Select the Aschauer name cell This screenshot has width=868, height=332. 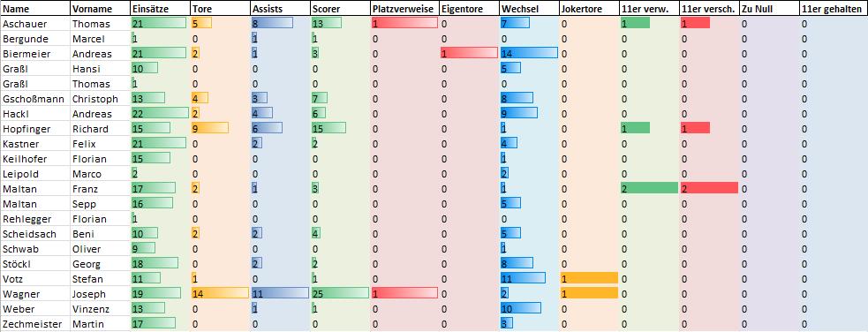35,24
